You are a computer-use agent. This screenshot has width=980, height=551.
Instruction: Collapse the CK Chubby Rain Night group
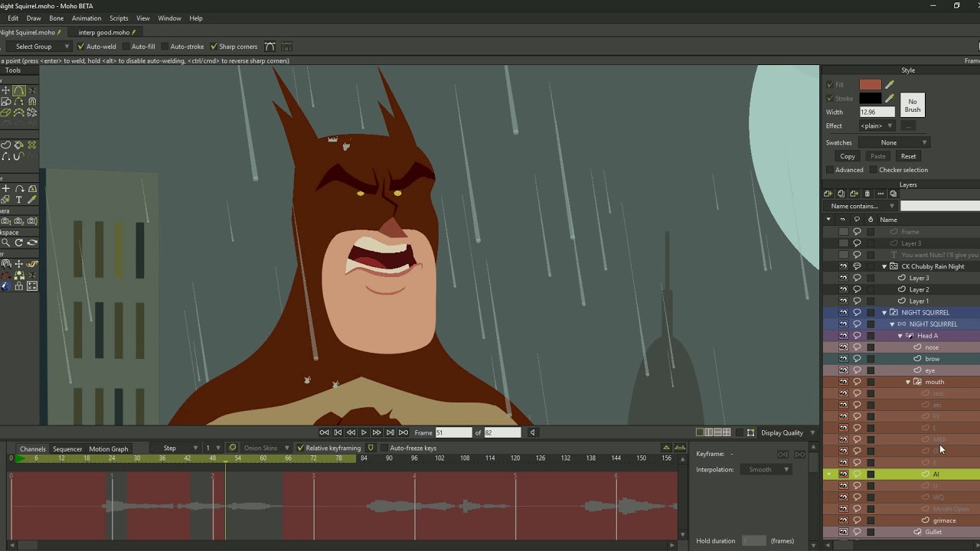click(884, 266)
